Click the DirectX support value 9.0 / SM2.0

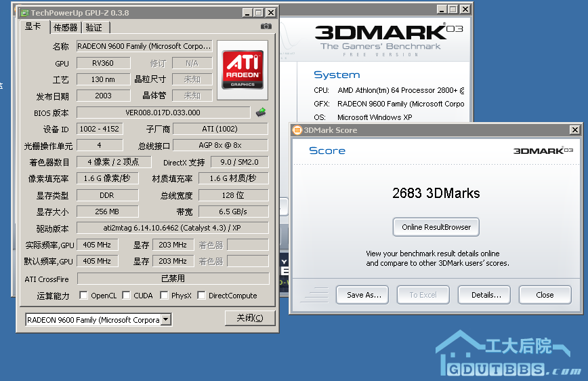tap(239, 162)
